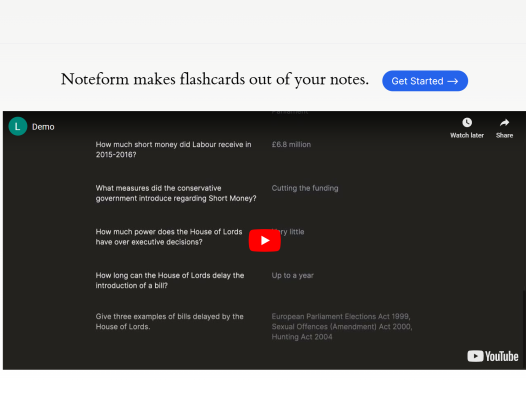Click the Up to a year answer
This screenshot has height=394, width=526.
coord(293,275)
